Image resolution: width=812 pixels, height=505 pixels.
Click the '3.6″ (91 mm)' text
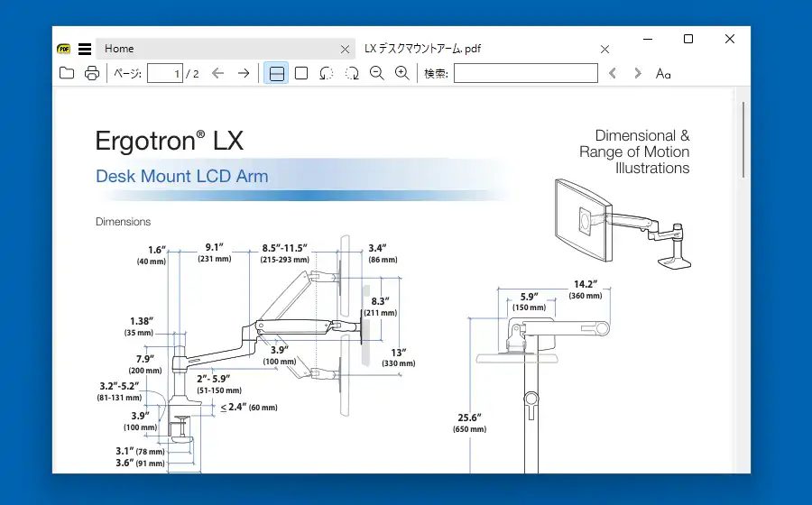tap(141, 464)
